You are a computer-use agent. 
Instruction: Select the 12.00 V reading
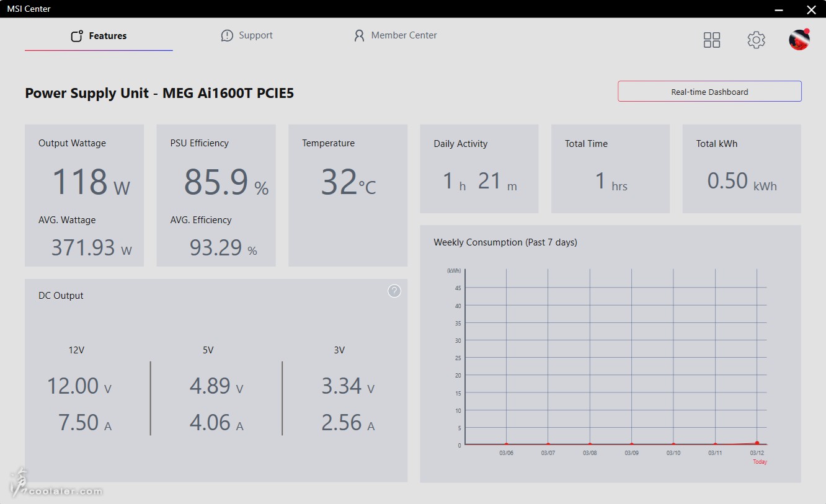pos(79,386)
